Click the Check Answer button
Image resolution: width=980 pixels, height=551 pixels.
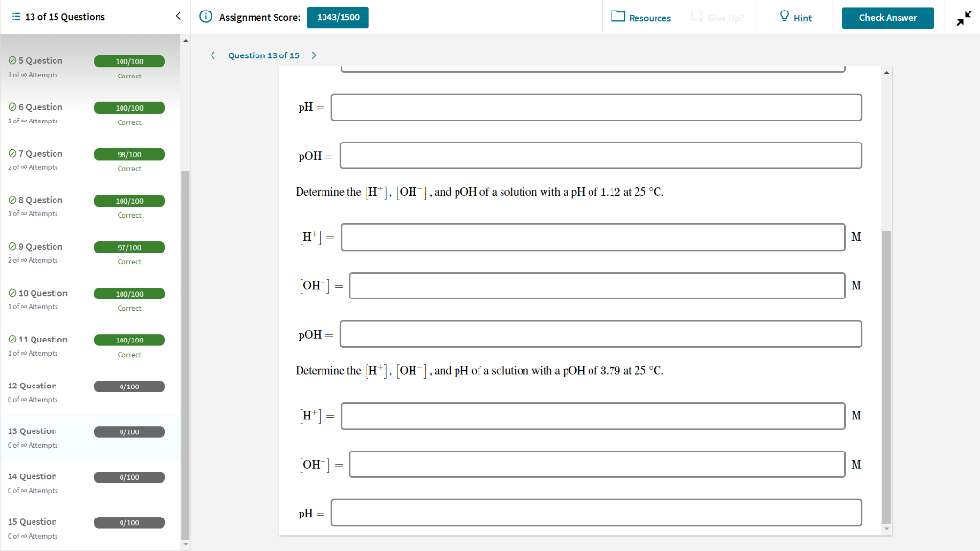pos(887,17)
